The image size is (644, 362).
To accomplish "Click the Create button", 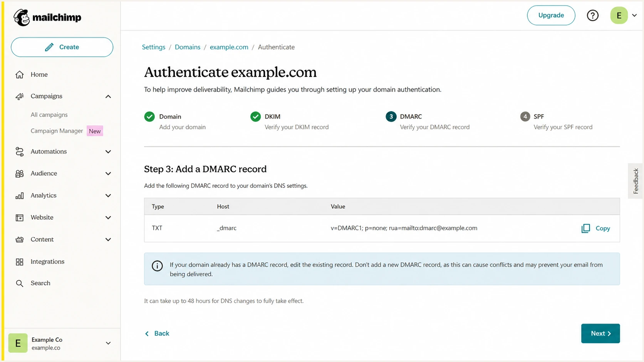I will point(62,47).
